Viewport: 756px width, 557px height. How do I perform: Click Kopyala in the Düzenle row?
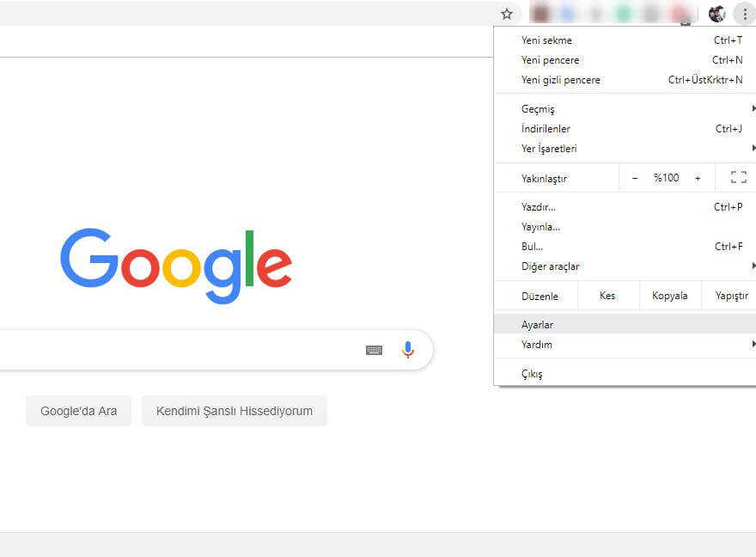[670, 296]
